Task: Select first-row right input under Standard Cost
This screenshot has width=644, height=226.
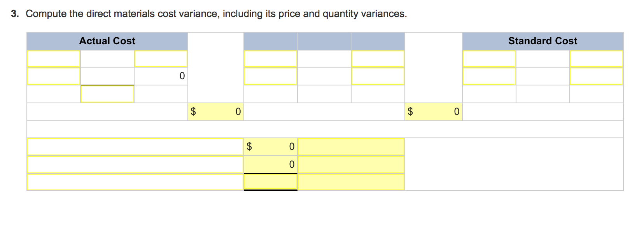Action: [x=596, y=59]
